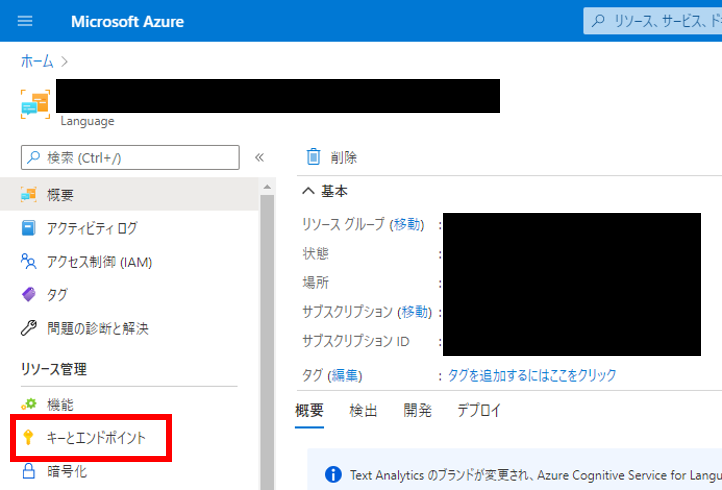Switch to the デプロイ tab
Viewport: 722px width, 490px height.
pyautogui.click(x=479, y=410)
